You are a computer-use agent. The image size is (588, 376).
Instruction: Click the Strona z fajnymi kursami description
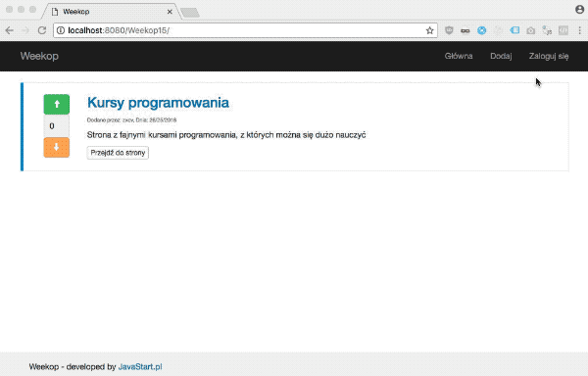tap(226, 135)
